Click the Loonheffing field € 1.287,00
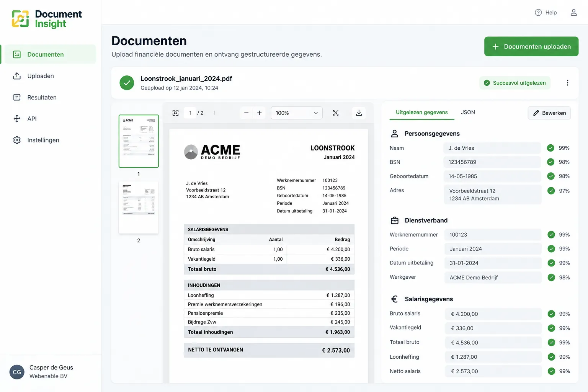 (493, 357)
